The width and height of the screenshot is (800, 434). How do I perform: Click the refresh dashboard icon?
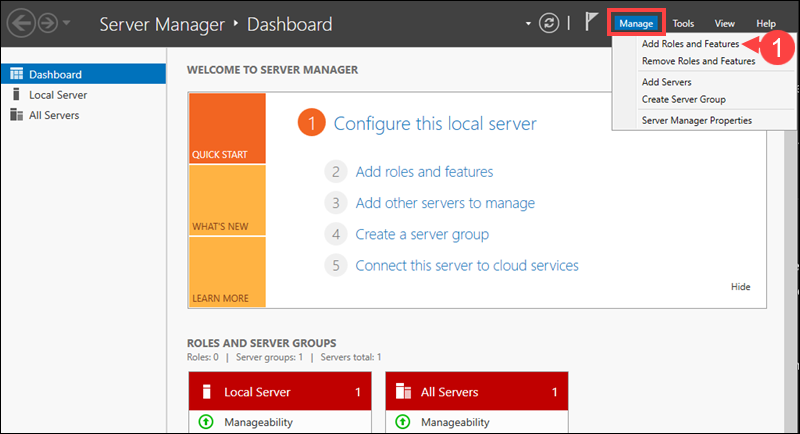point(549,23)
